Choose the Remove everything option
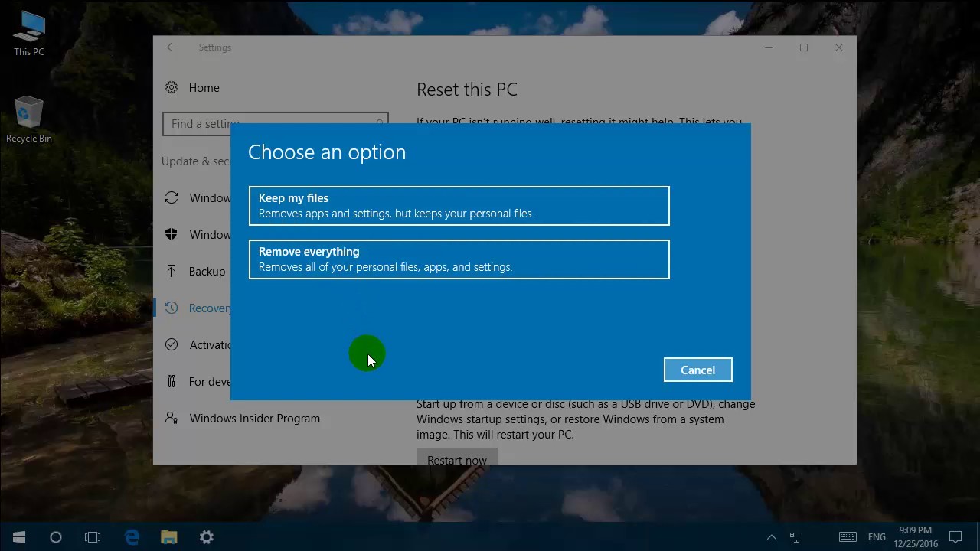980x551 pixels. pyautogui.click(x=459, y=259)
